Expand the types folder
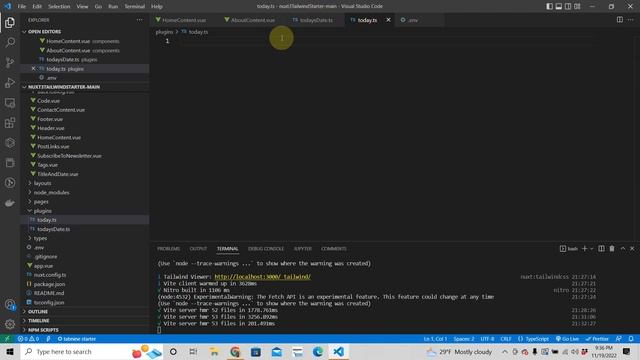 click(40, 238)
